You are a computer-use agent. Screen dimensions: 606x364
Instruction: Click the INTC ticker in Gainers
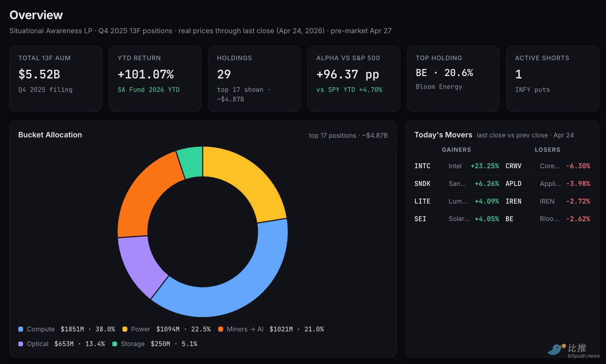(422, 166)
